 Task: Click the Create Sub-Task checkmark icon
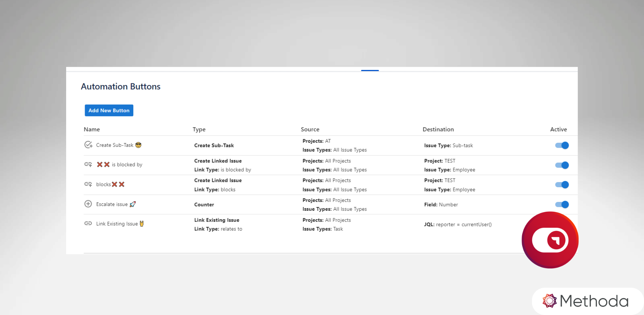pyautogui.click(x=88, y=145)
